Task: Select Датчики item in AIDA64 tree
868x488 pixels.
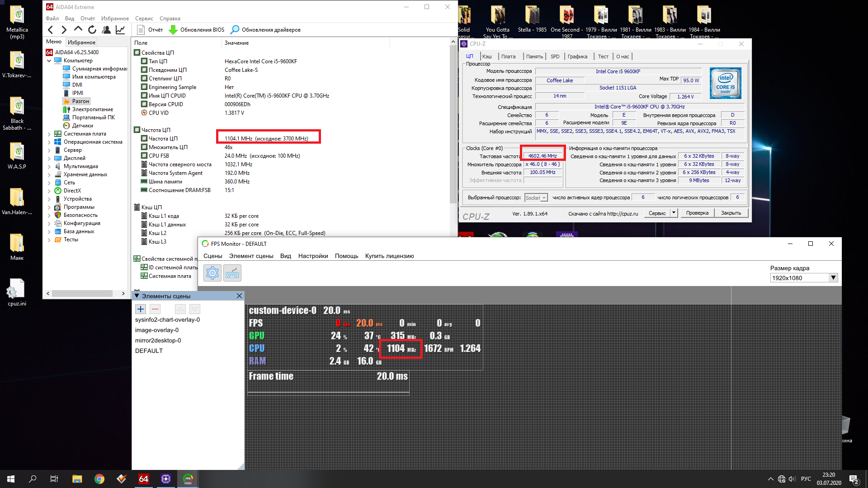Action: (82, 126)
